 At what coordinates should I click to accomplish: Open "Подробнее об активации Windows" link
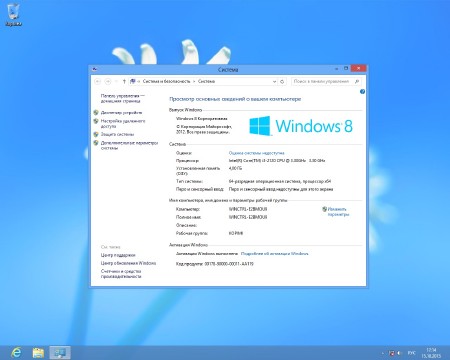[x=274, y=254]
